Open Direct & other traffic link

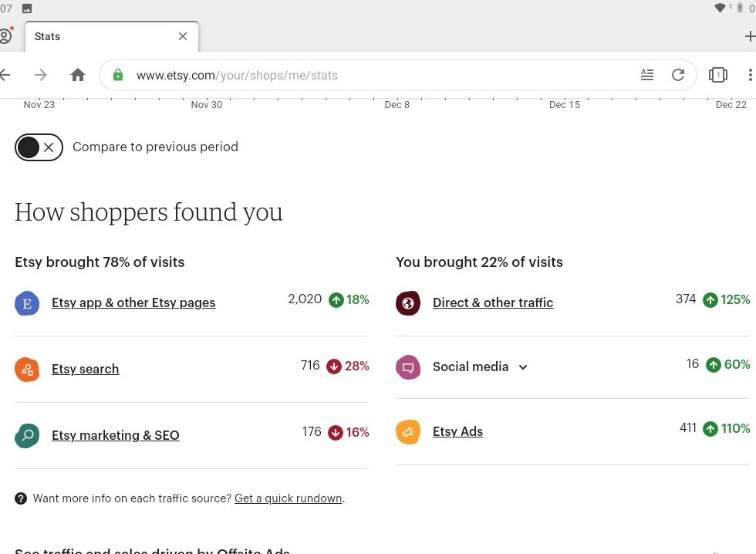tap(493, 302)
